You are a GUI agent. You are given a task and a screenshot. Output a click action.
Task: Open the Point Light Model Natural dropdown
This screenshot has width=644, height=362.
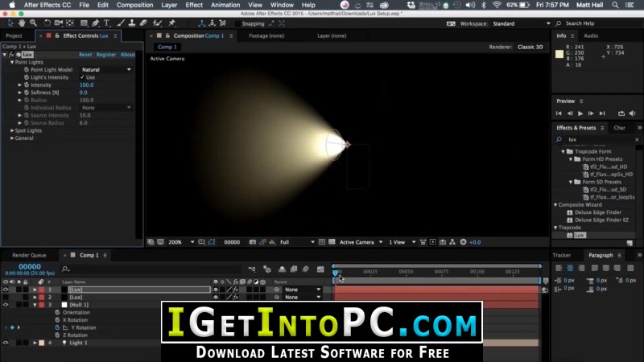(106, 70)
